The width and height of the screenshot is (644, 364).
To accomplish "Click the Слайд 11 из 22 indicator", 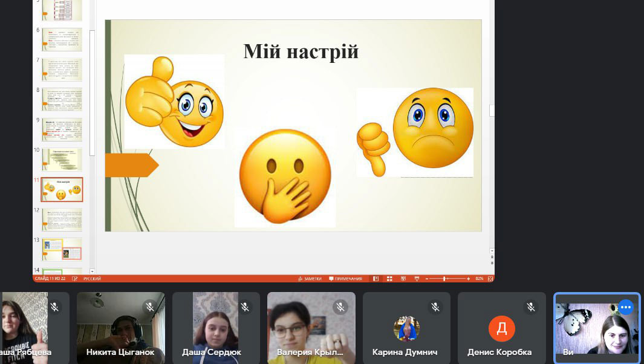I will [50, 279].
